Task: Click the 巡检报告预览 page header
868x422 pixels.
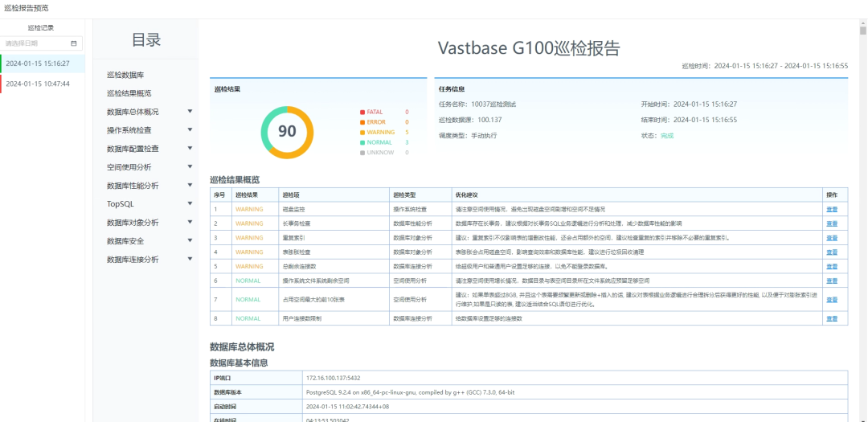Action: tap(26, 8)
